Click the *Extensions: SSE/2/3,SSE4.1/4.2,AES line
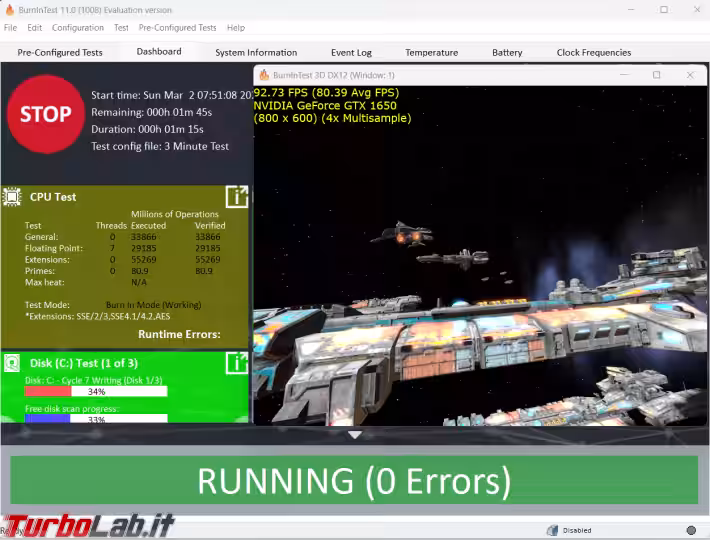The height and width of the screenshot is (540, 710). 98,316
